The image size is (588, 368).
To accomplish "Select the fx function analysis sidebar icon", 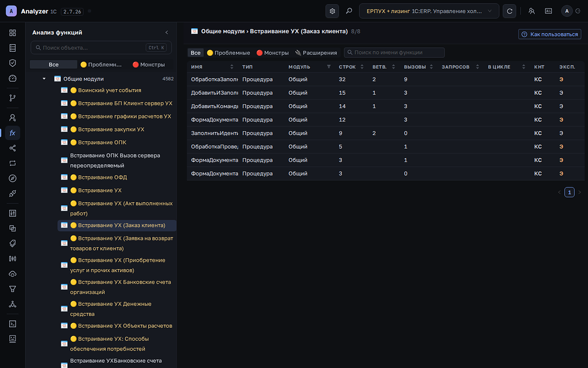I will pyautogui.click(x=13, y=133).
